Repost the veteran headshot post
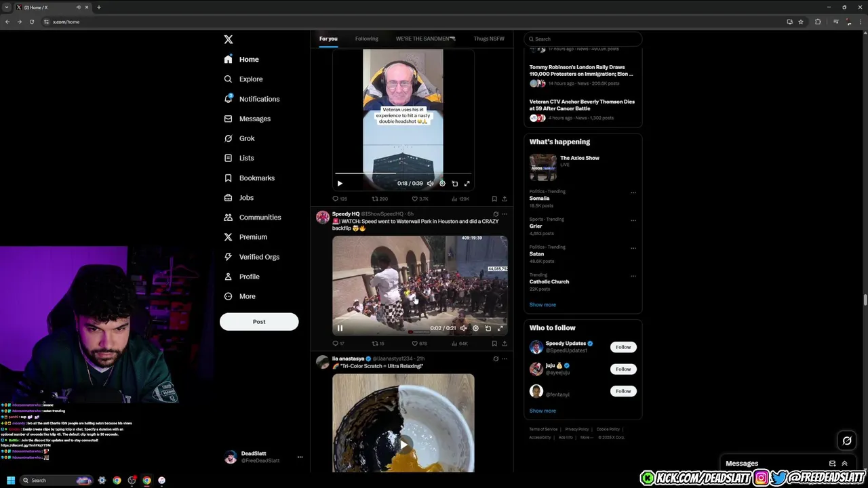Image resolution: width=868 pixels, height=488 pixels. tap(380, 199)
